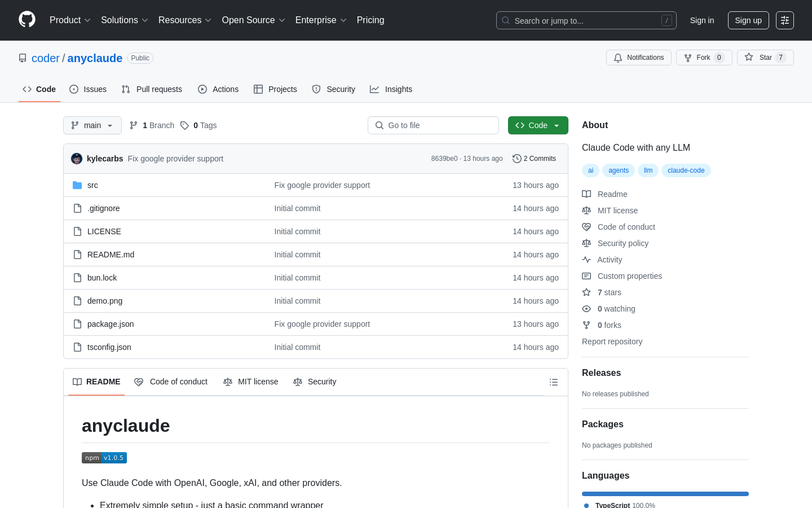This screenshot has width=812, height=508.
Task: Click the file icon beside .gitignore
Action: click(77, 208)
